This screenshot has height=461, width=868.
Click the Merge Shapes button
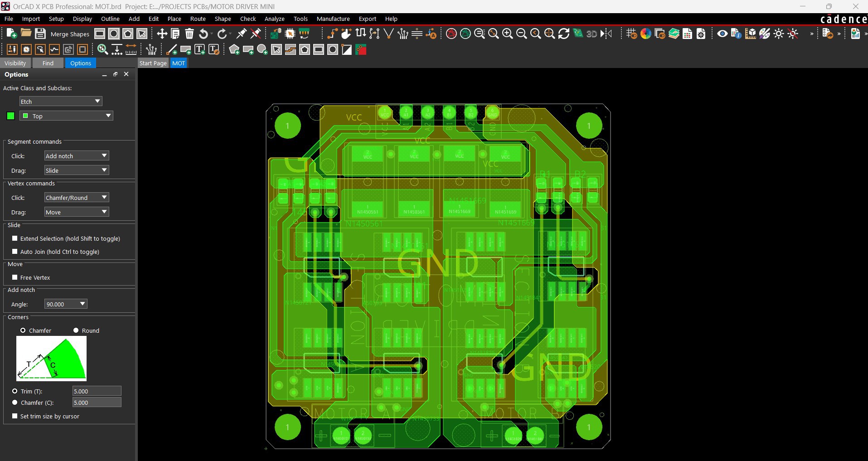(70, 34)
